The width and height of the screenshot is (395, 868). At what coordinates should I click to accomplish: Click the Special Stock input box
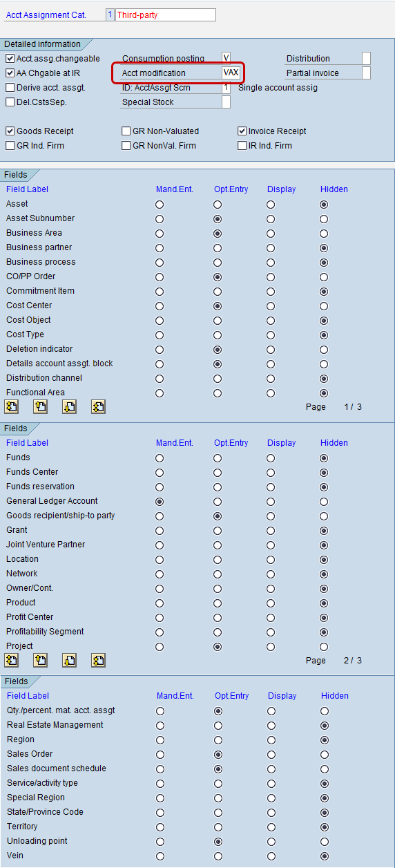[x=226, y=102]
